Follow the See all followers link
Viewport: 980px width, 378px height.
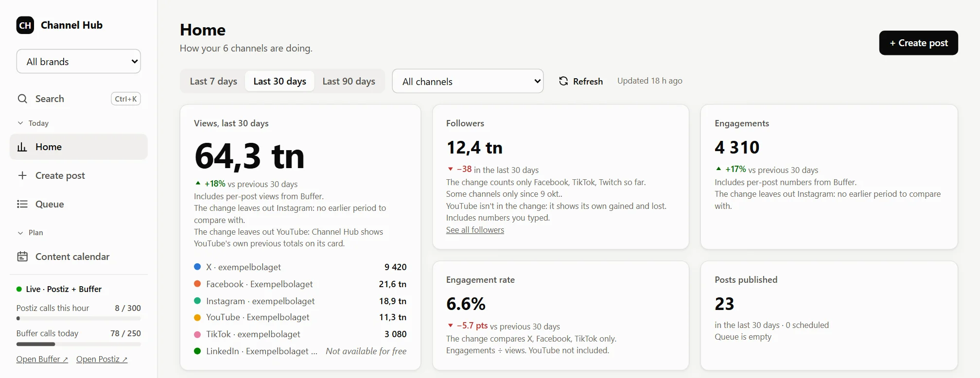[x=475, y=230]
